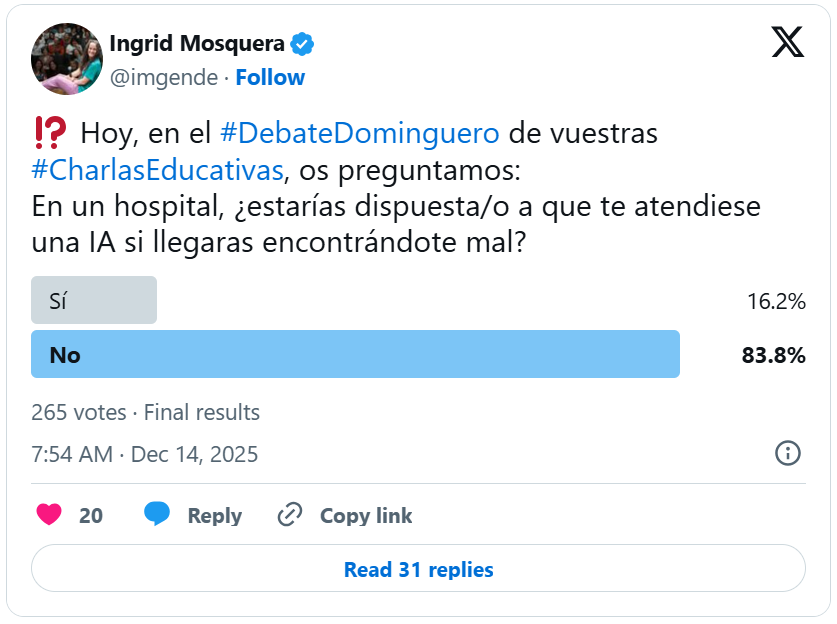Click the @imgende handle

pos(163,77)
